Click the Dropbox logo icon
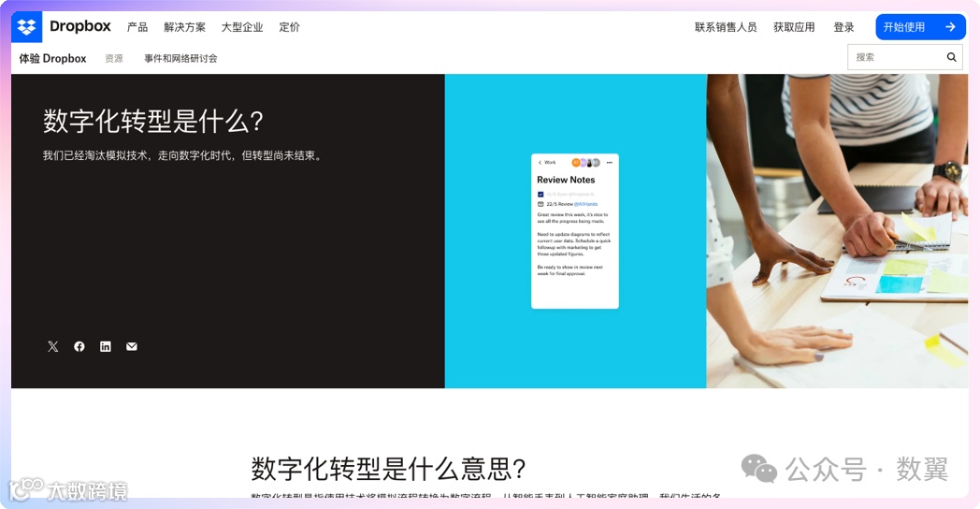The image size is (980, 509). point(26,27)
